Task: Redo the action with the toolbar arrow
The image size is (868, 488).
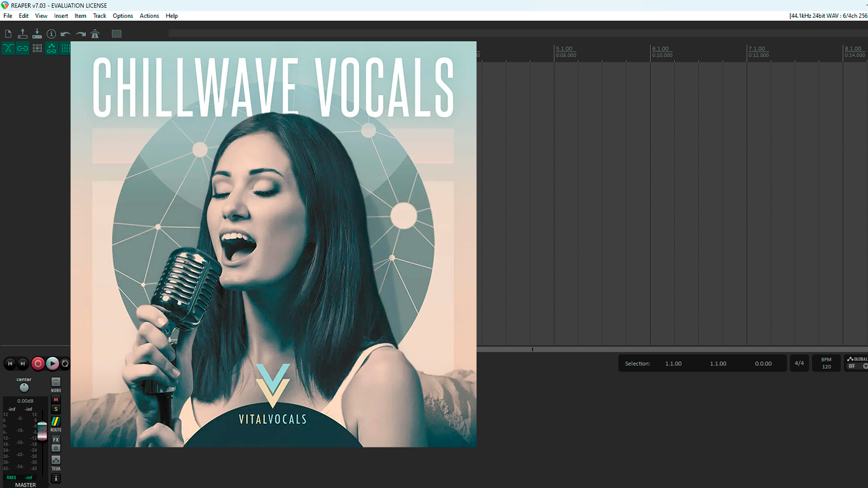Action: (81, 34)
